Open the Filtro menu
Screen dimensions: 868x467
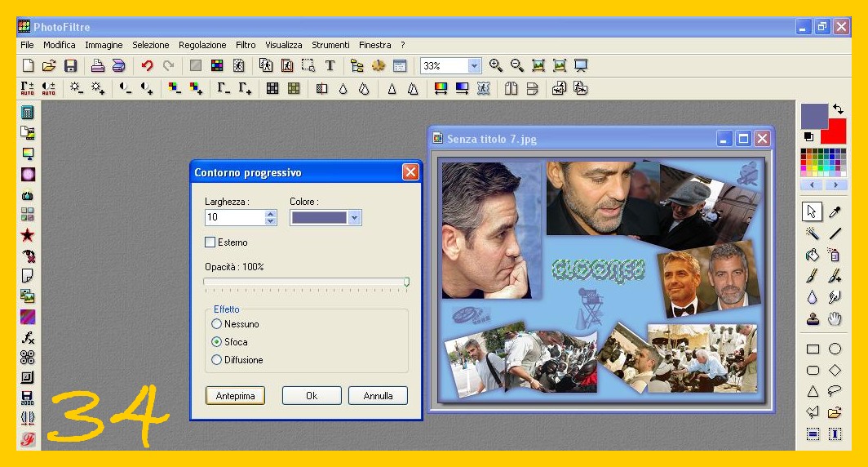pyautogui.click(x=246, y=45)
